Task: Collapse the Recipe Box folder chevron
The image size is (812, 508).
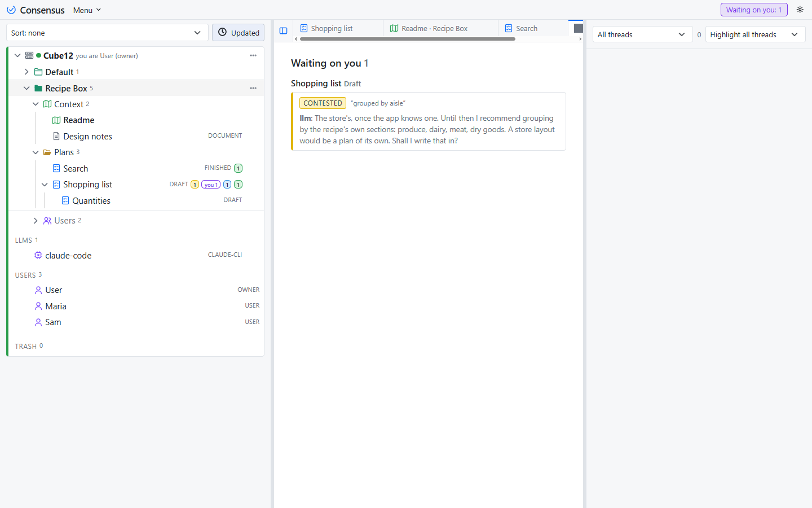Action: tap(27, 88)
